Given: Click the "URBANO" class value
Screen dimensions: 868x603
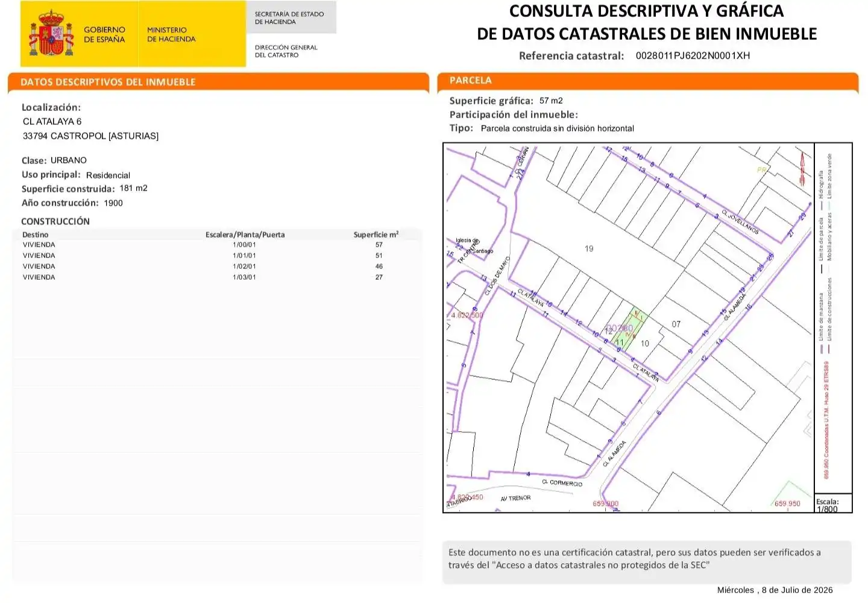Looking at the screenshot, I should (69, 160).
